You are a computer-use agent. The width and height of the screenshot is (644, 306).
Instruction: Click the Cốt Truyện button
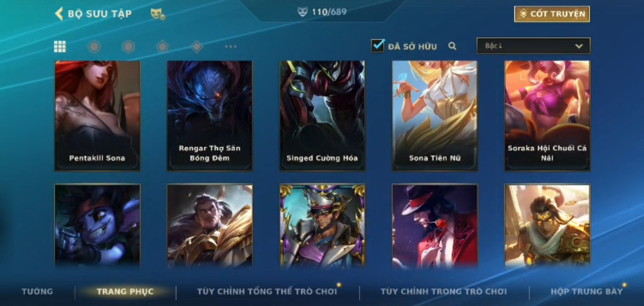[x=552, y=14]
